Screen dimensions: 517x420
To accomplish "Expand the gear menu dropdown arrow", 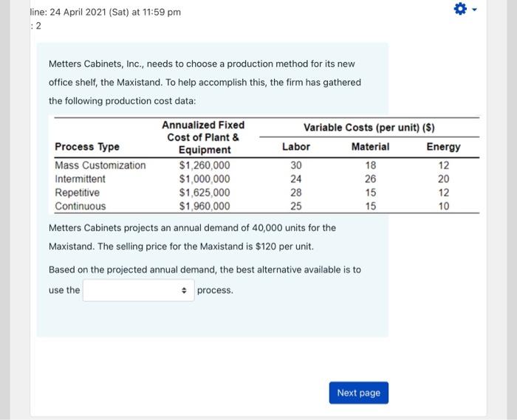I will coord(474,10).
